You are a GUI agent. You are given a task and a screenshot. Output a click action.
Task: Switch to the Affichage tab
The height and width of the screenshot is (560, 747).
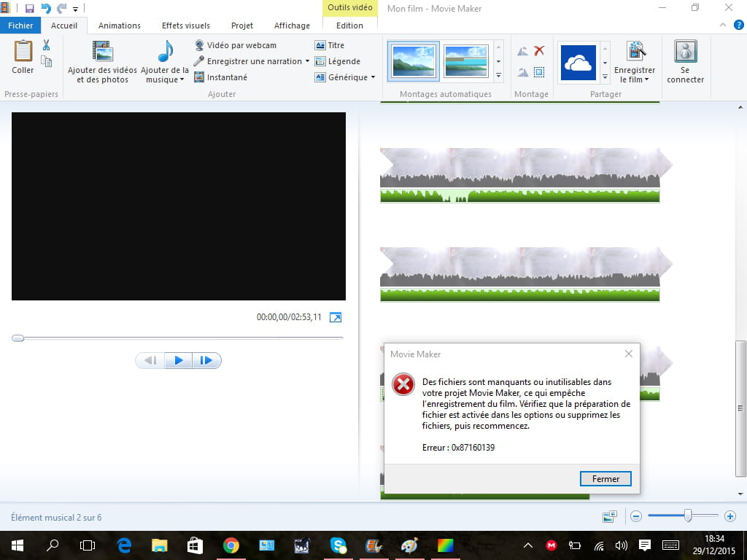(x=292, y=26)
